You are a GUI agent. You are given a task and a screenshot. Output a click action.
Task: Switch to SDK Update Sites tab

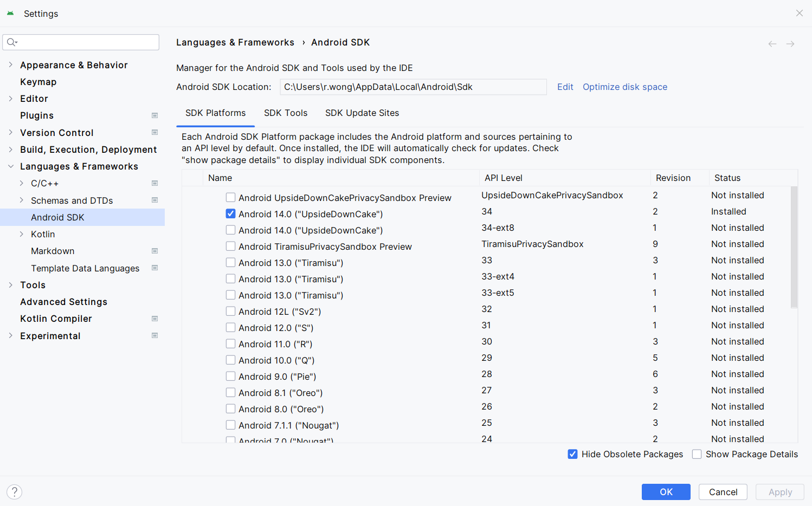362,113
